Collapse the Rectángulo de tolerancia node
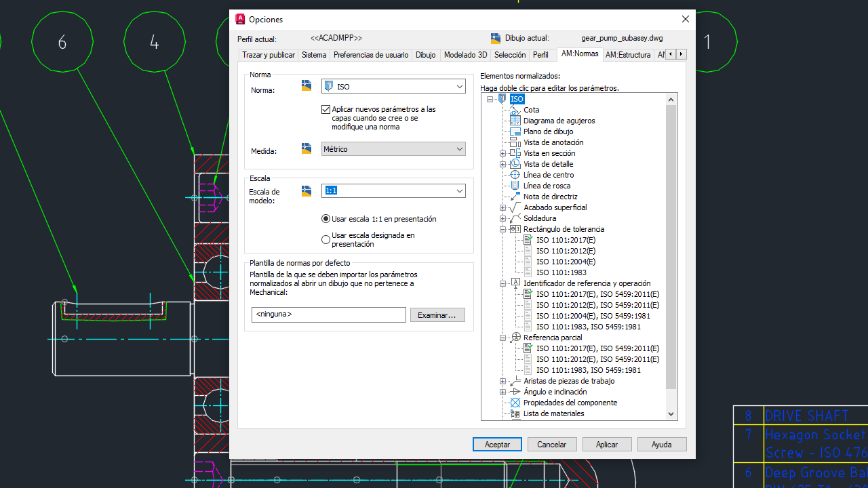This screenshot has height=488, width=868. pos(503,229)
